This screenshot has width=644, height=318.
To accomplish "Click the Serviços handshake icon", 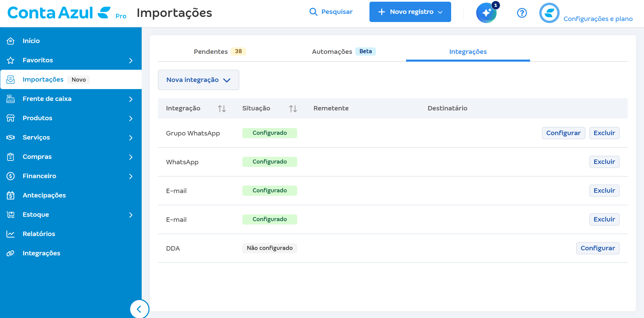I will pyautogui.click(x=11, y=137).
